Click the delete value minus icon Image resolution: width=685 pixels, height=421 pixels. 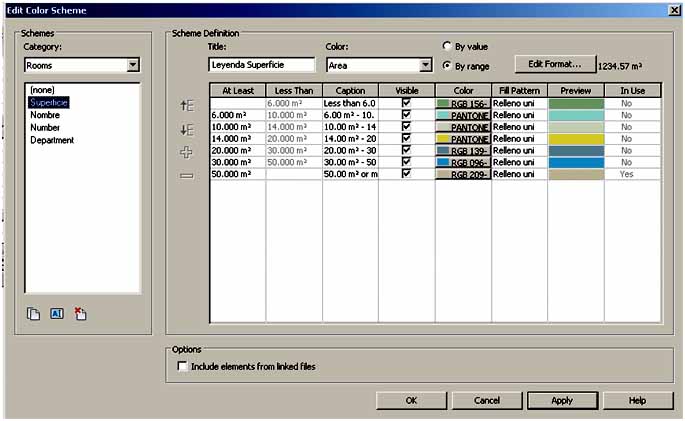coord(186,176)
